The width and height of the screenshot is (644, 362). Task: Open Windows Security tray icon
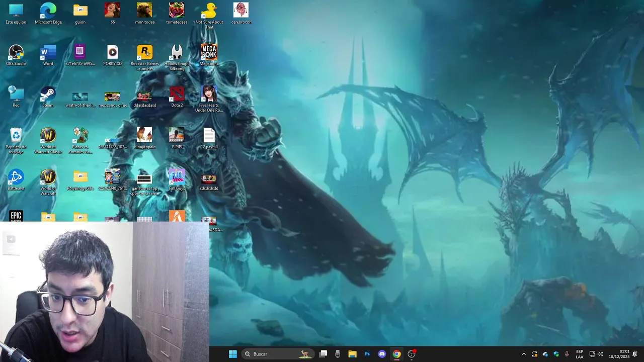[x=556, y=354]
